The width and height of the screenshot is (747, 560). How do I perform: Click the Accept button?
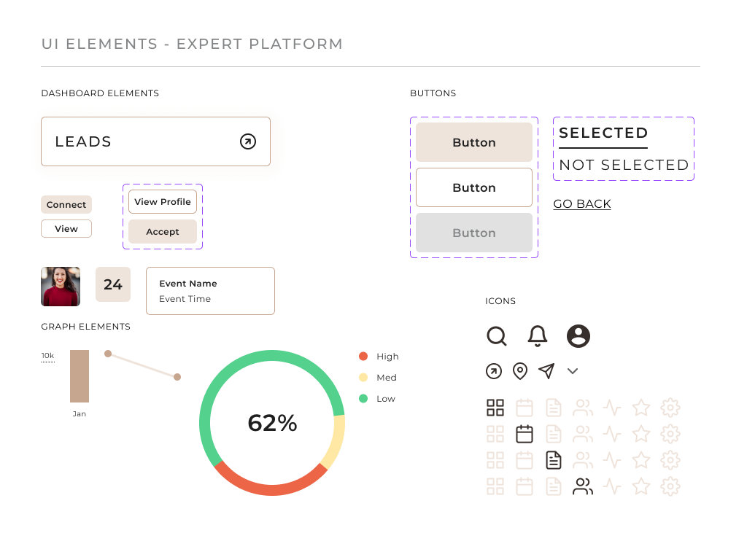(x=162, y=231)
